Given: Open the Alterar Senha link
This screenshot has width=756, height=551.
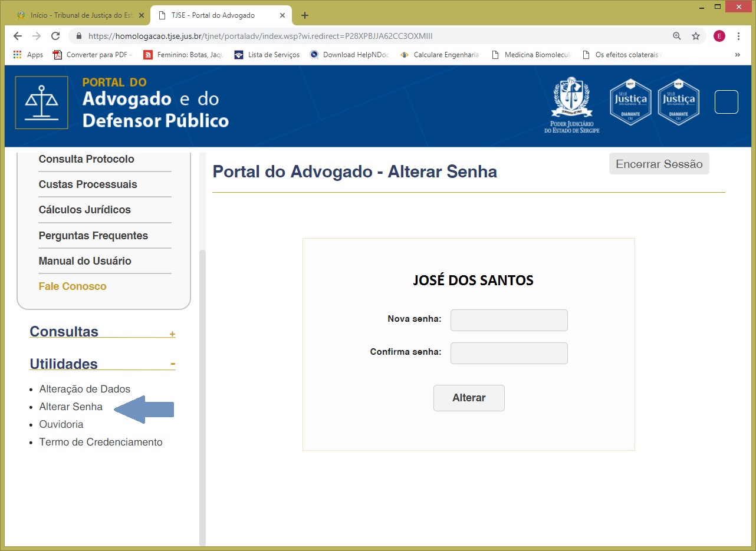Looking at the screenshot, I should click(71, 407).
